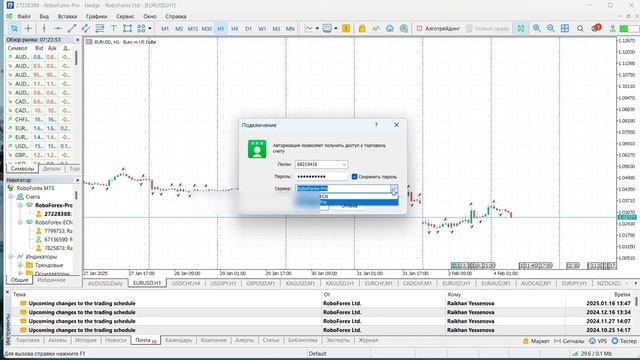Image resolution: width=640 pixels, height=360 pixels.
Task: Select the cursor arrow tool
Action: tap(14, 29)
